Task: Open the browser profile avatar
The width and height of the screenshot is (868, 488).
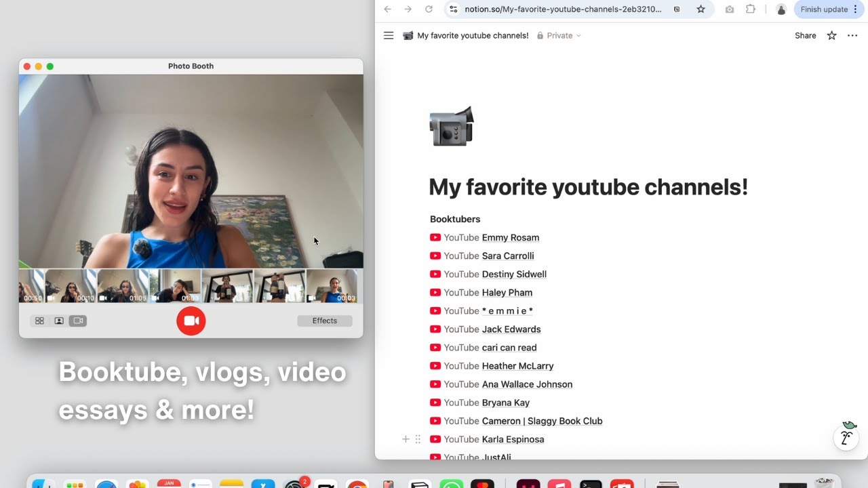Action: [x=781, y=9]
